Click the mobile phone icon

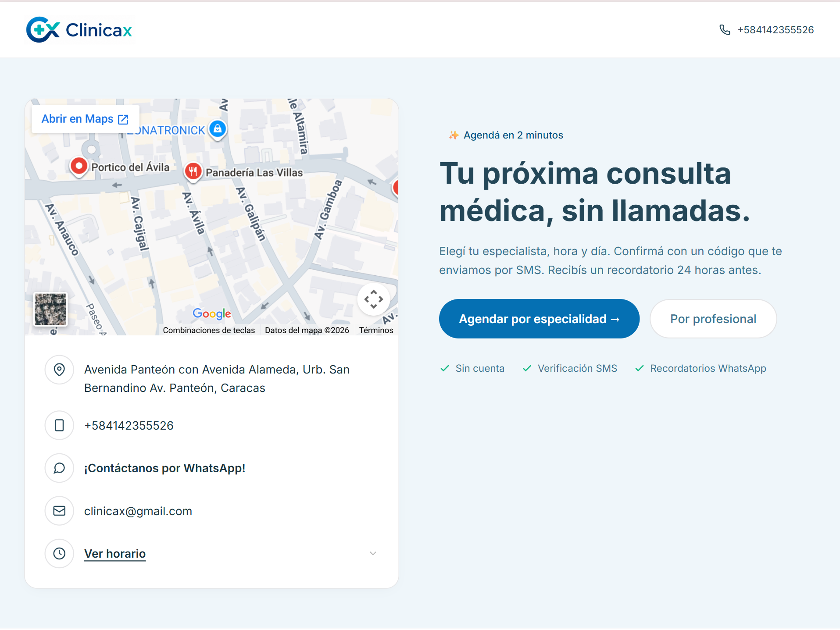point(59,425)
